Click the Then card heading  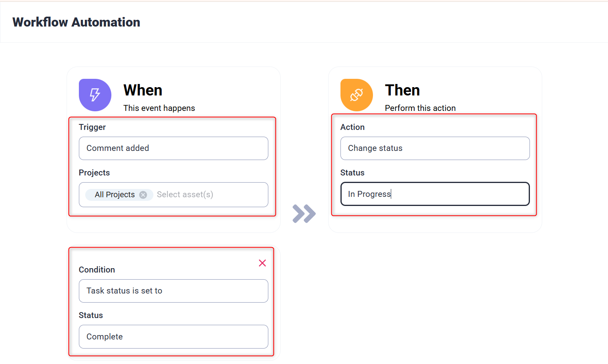402,90
